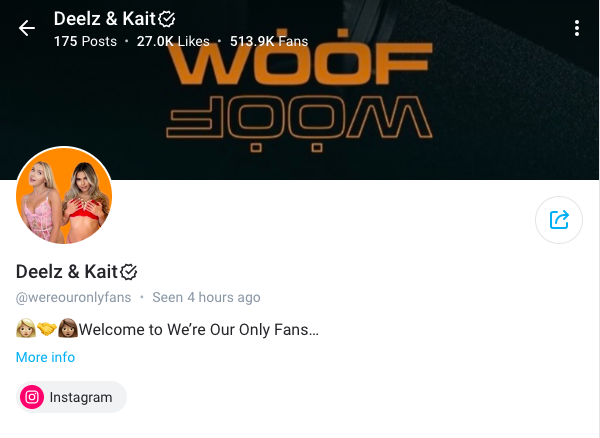Go back using the arrow icon
Viewport: 600px width, 438px height.
click(x=27, y=28)
